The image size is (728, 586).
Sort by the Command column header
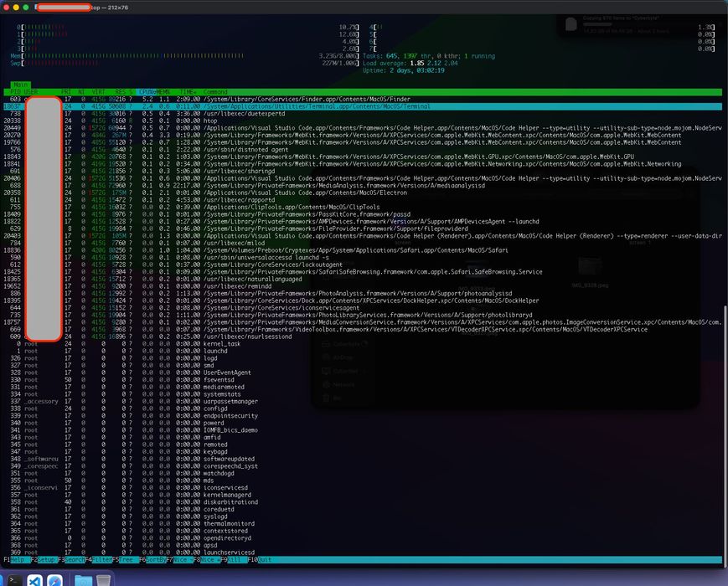click(x=215, y=92)
